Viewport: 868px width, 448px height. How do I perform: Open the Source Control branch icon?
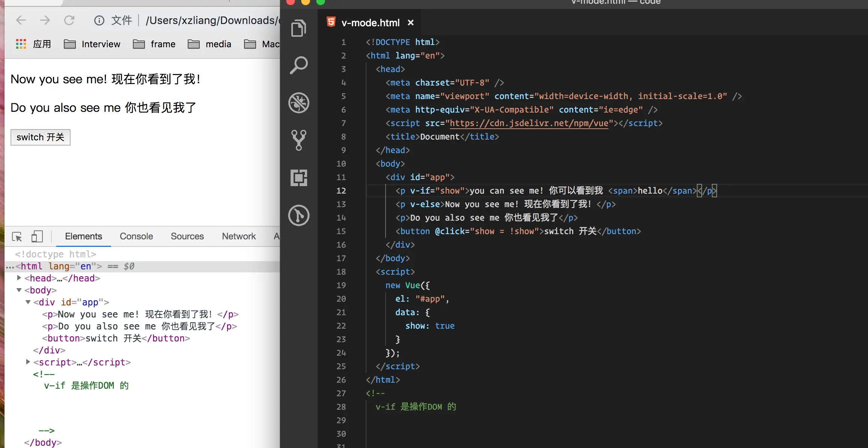pyautogui.click(x=298, y=140)
